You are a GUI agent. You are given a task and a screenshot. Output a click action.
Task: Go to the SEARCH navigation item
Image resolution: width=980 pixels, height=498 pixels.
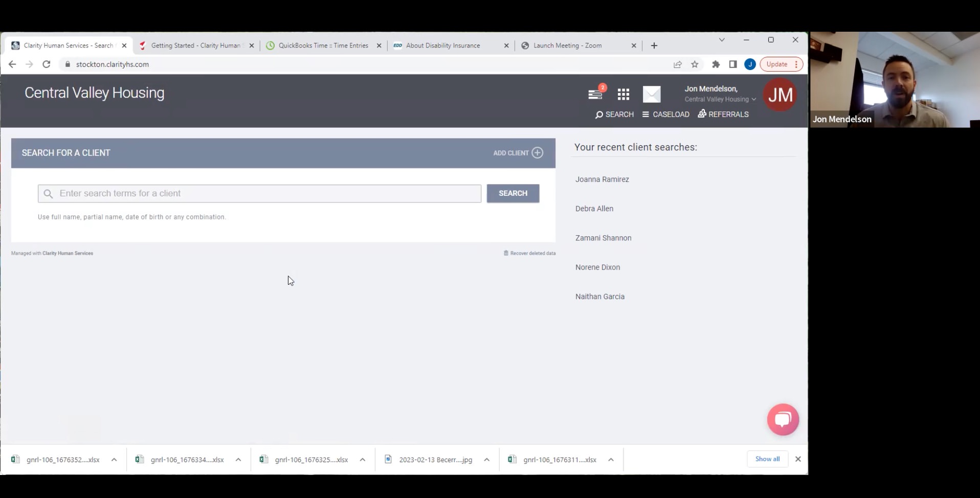[614, 115]
